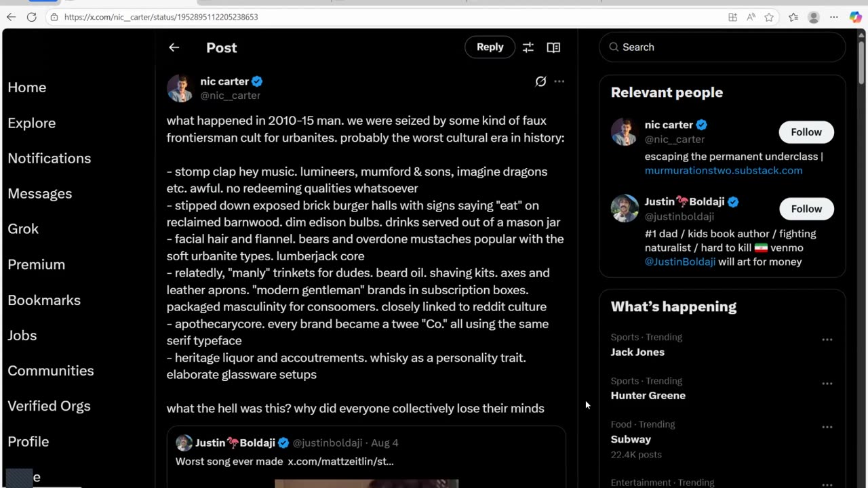Click the back arrow beside Post
Screen dimensions: 868x488
pyautogui.click(x=174, y=47)
